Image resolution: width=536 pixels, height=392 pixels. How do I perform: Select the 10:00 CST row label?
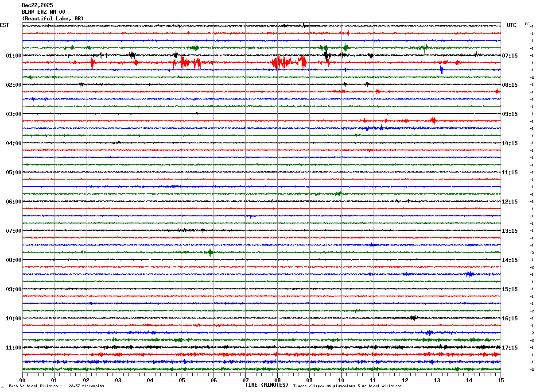click(x=14, y=318)
